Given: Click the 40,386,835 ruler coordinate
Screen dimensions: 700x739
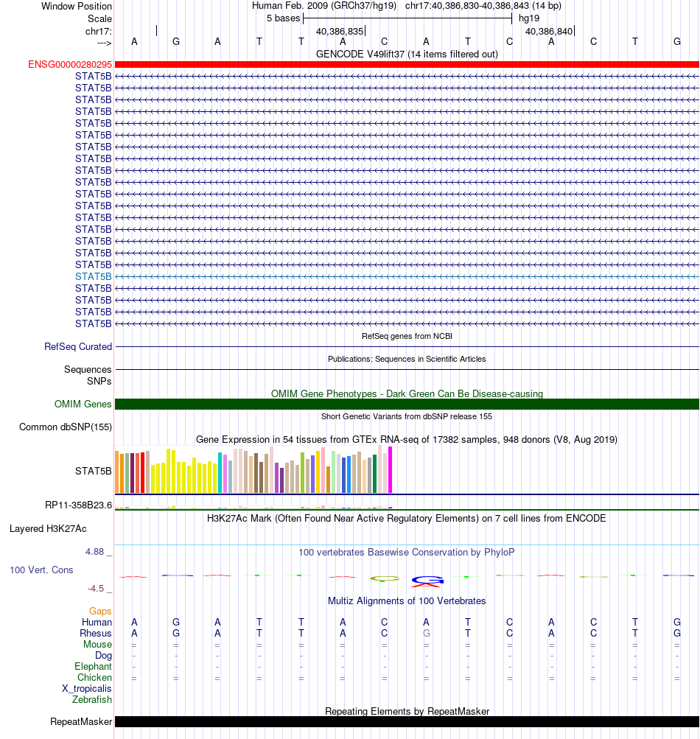Looking at the screenshot, I should point(340,32).
